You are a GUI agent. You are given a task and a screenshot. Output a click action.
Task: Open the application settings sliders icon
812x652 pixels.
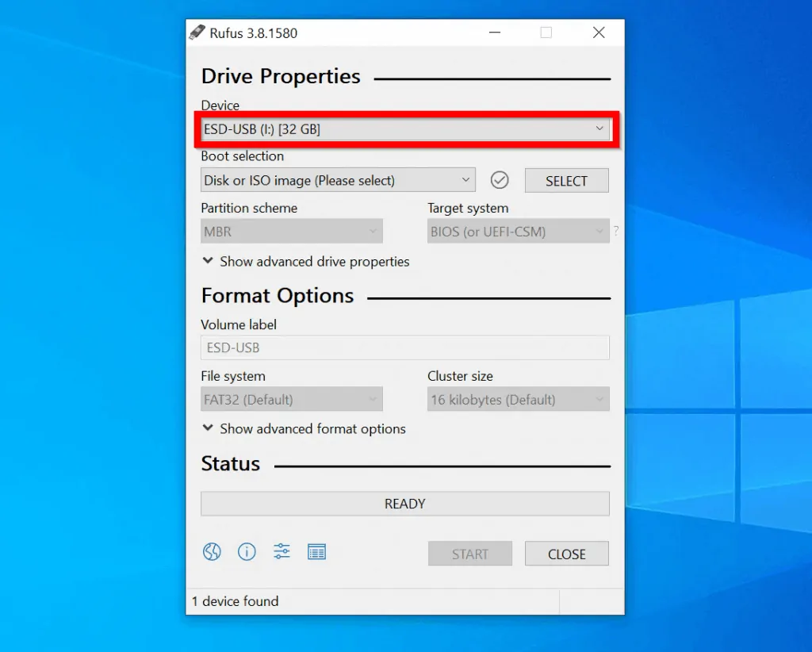[282, 552]
